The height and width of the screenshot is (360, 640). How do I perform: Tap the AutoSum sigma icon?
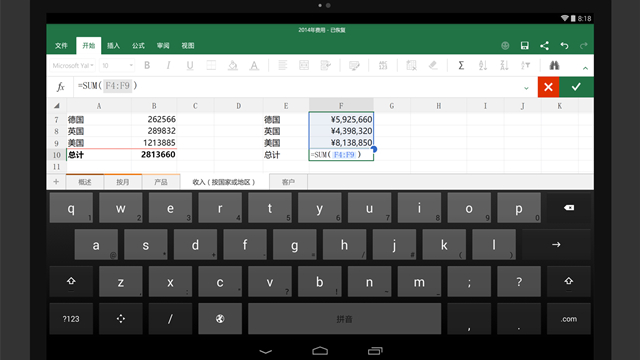pos(461,65)
